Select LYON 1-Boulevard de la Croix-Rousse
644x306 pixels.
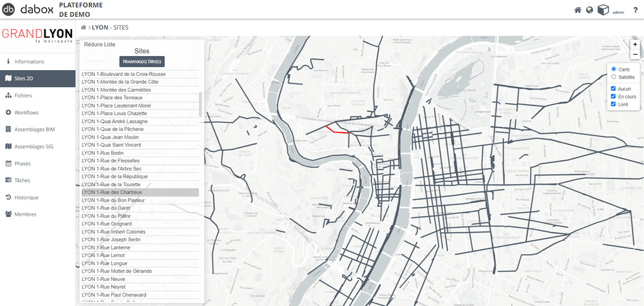pyautogui.click(x=140, y=74)
